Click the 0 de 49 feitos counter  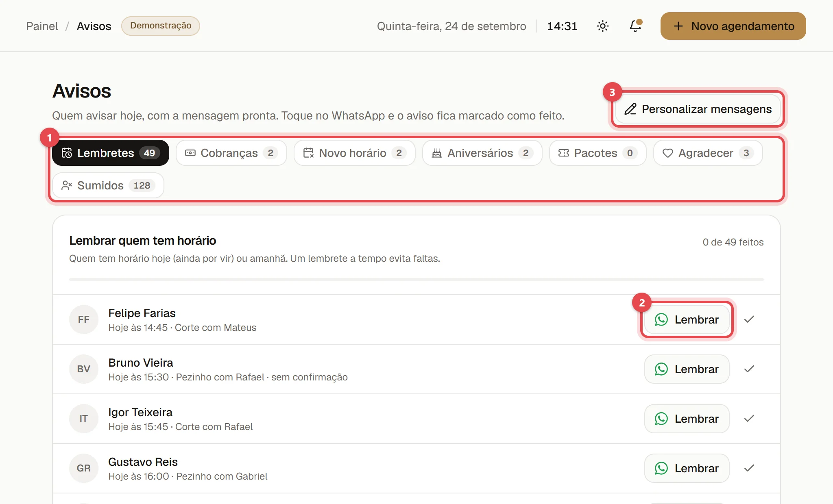tap(733, 242)
